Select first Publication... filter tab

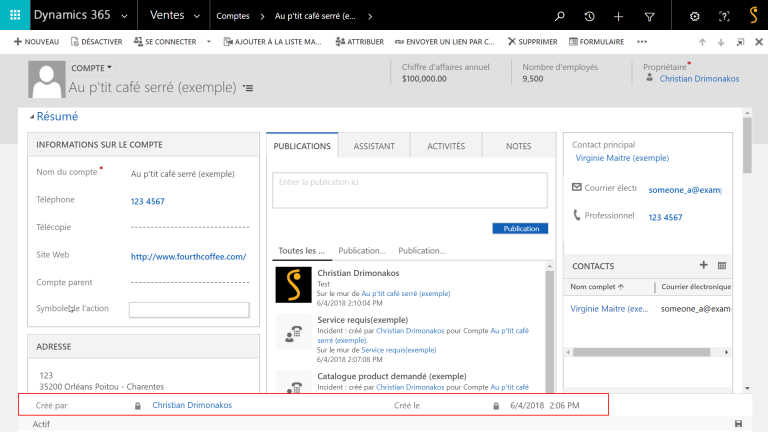click(361, 250)
